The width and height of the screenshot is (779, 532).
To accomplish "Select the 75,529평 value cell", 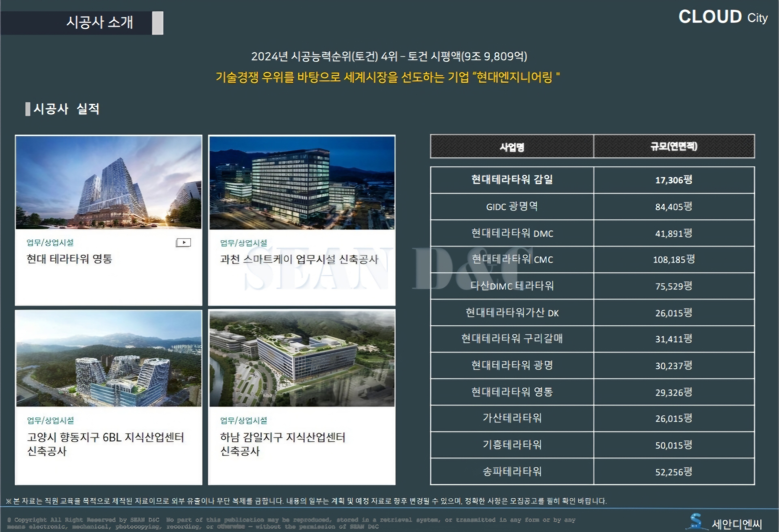I will point(674,286).
